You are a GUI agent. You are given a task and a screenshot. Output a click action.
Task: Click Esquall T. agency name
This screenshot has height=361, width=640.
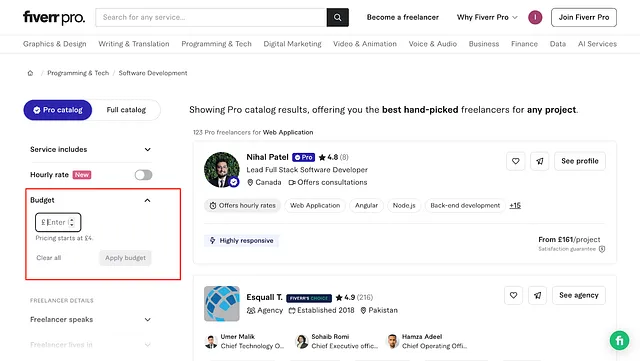(x=264, y=297)
